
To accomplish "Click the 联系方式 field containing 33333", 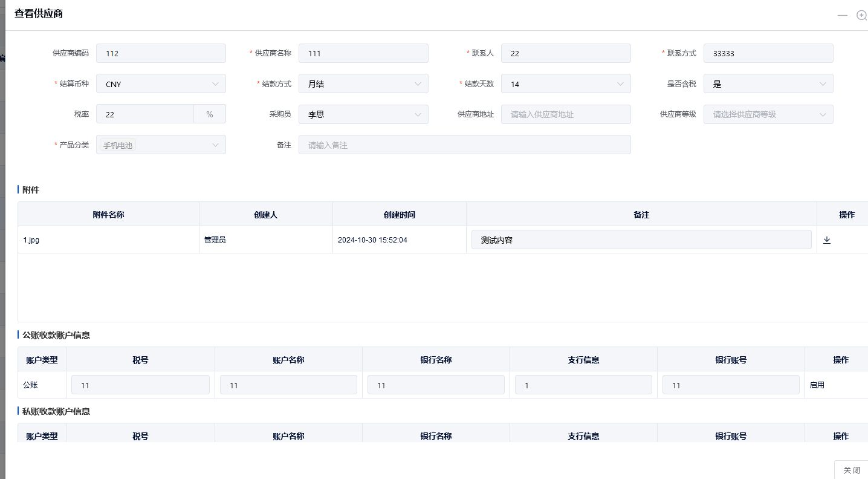I will click(768, 53).
